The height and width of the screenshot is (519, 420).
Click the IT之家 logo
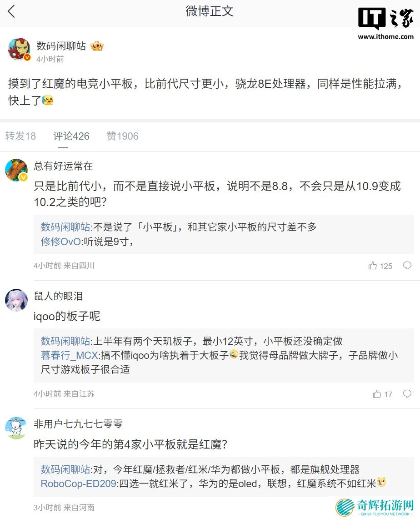click(x=385, y=20)
